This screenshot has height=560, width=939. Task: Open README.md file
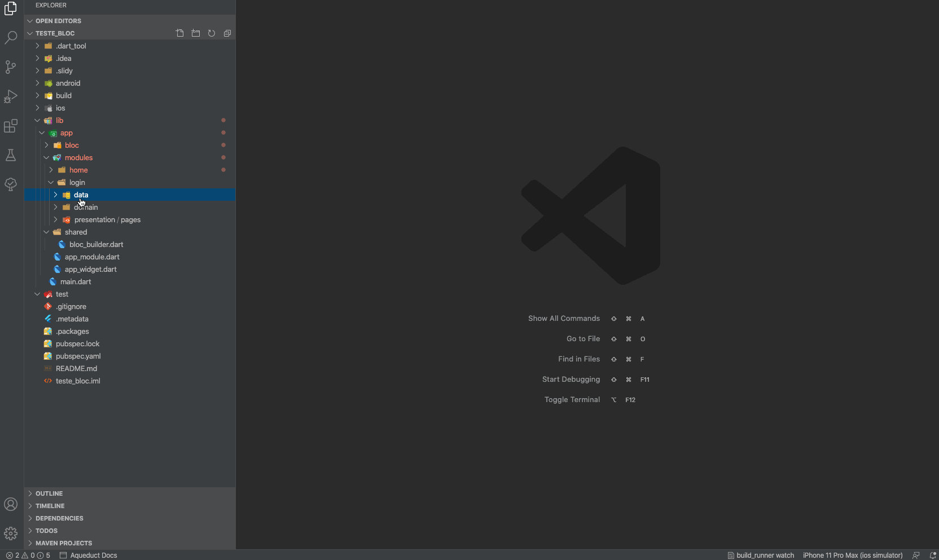coord(130,369)
